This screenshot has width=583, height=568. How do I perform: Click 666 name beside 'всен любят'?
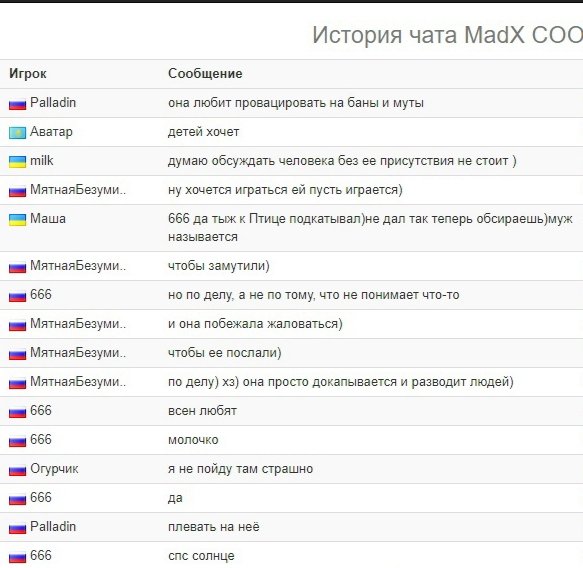point(41,410)
